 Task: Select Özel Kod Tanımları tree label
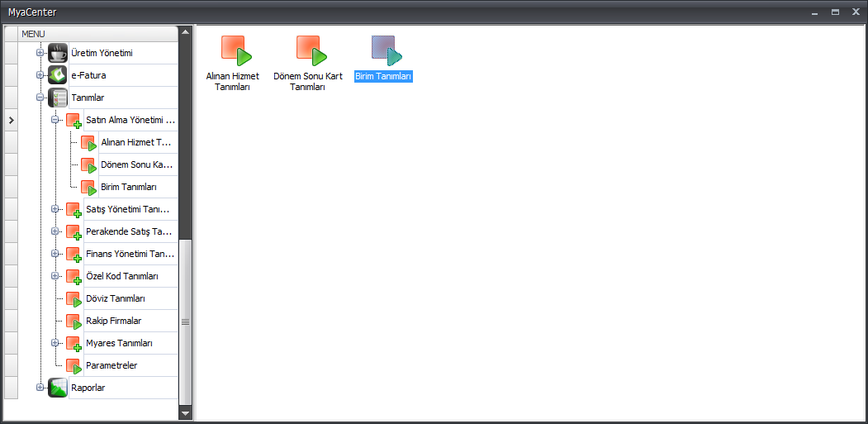[122, 276]
